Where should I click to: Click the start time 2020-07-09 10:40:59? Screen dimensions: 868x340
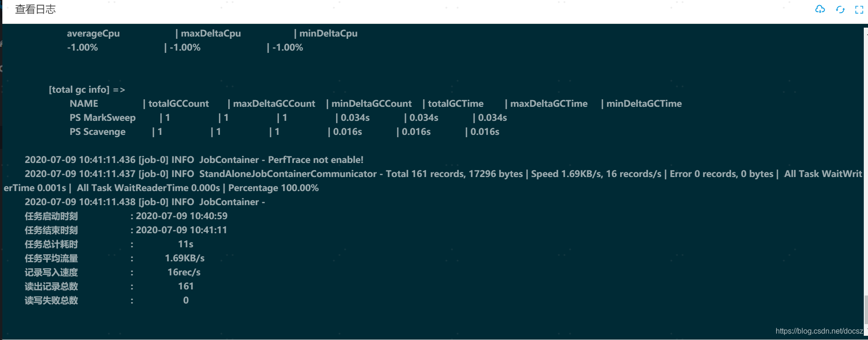181,216
